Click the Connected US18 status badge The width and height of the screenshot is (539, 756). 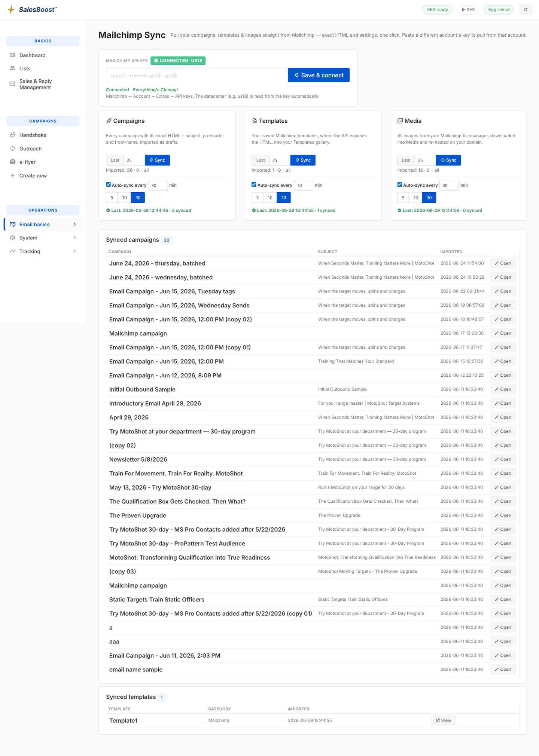tap(178, 61)
